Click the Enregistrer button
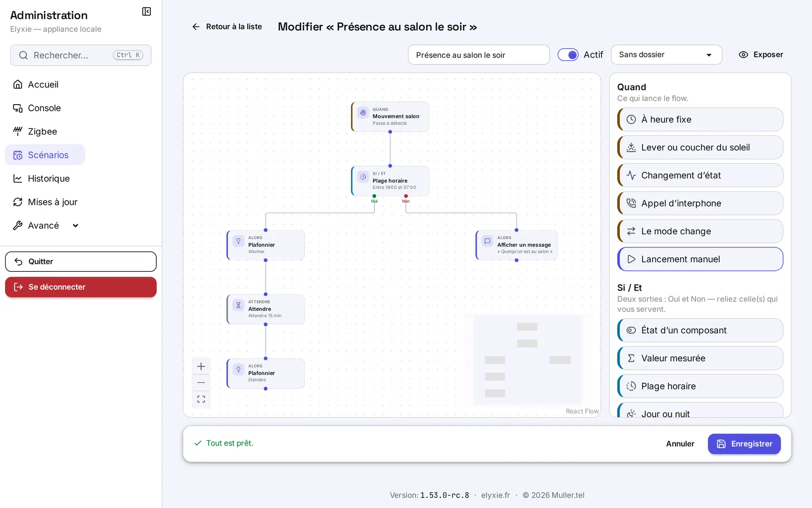 pyautogui.click(x=744, y=444)
